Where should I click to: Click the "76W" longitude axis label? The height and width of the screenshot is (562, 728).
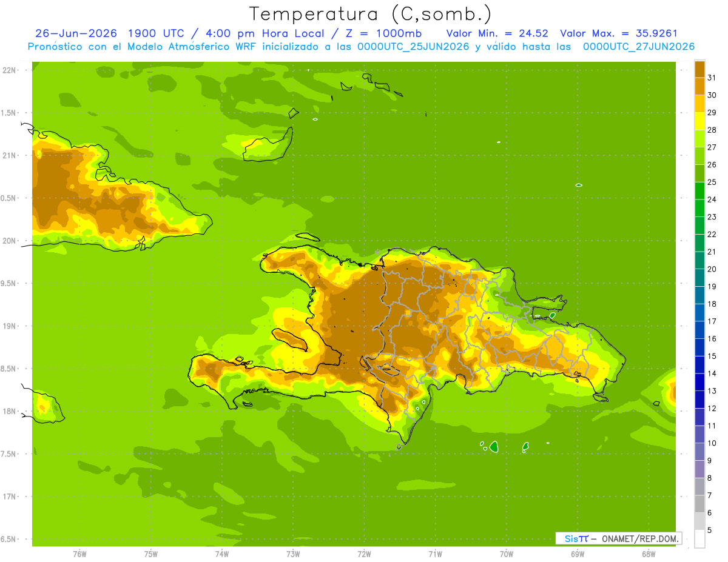79,554
